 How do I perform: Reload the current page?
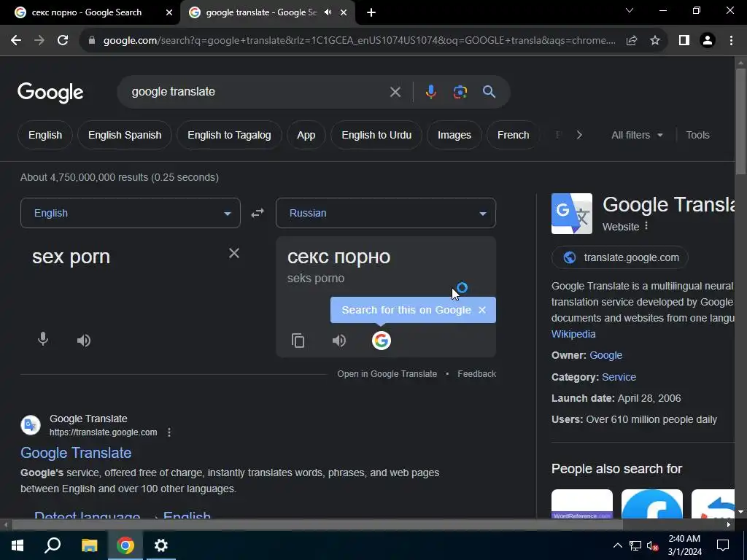[63, 41]
